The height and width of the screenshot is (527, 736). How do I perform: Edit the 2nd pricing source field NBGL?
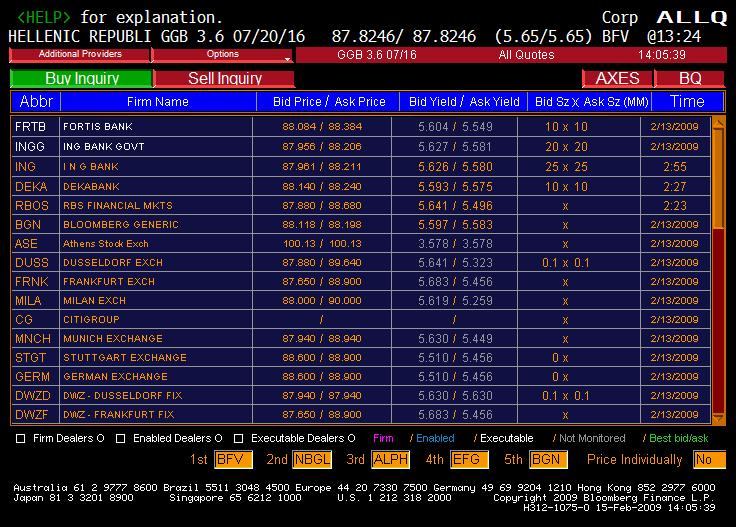coord(312,459)
